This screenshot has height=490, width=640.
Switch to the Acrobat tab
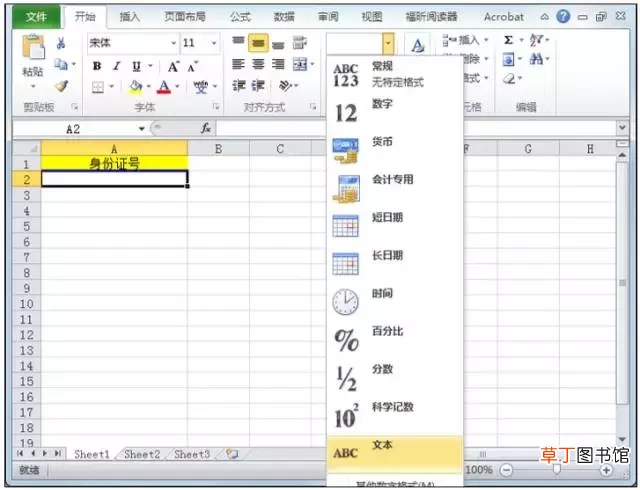504,17
